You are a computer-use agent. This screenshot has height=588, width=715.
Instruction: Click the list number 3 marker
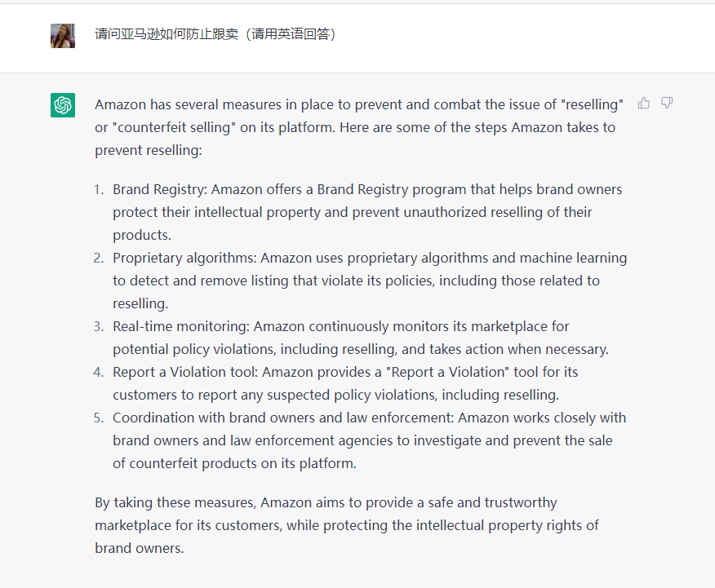[x=98, y=326]
